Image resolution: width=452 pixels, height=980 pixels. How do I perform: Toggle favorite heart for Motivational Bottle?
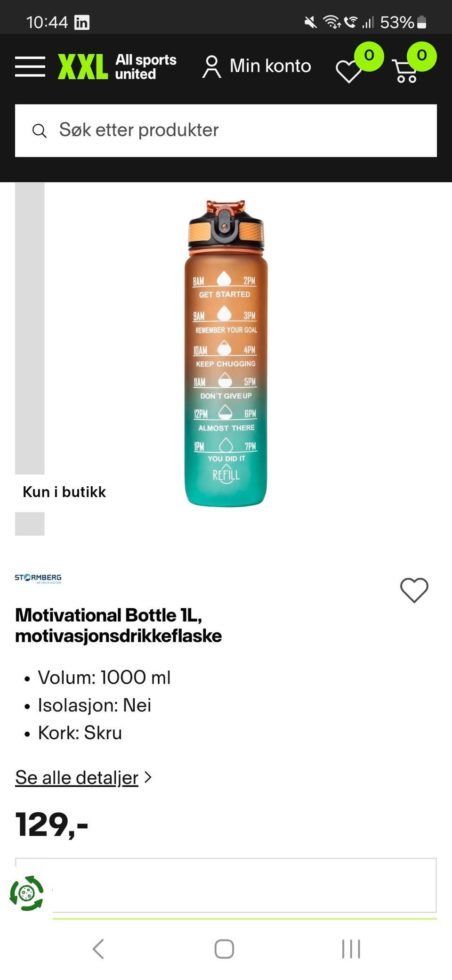pos(414,590)
